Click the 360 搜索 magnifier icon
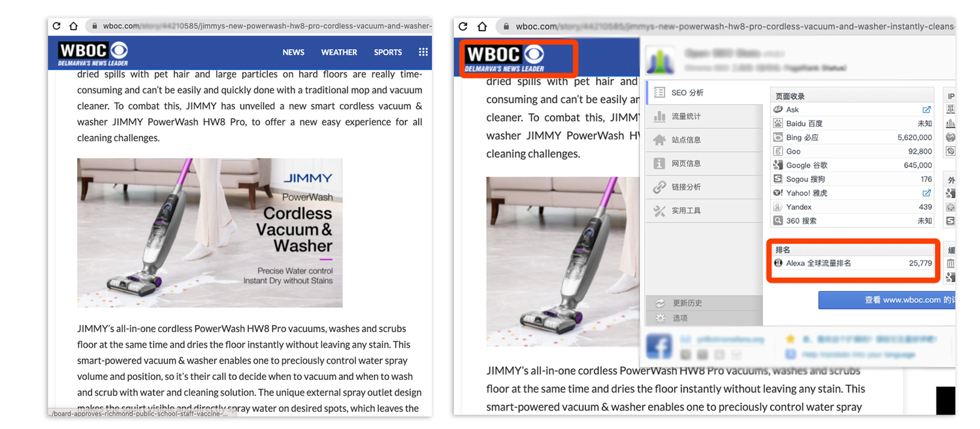 [778, 221]
